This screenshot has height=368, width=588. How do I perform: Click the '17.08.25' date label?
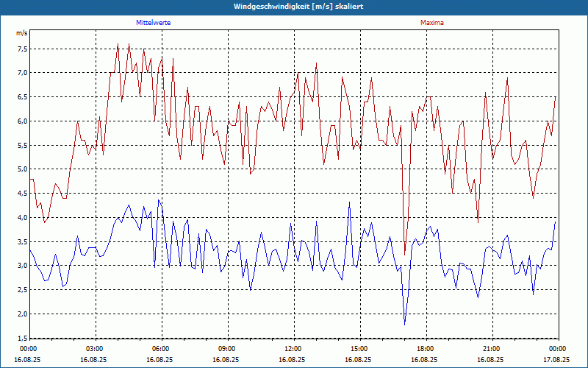[556, 359]
